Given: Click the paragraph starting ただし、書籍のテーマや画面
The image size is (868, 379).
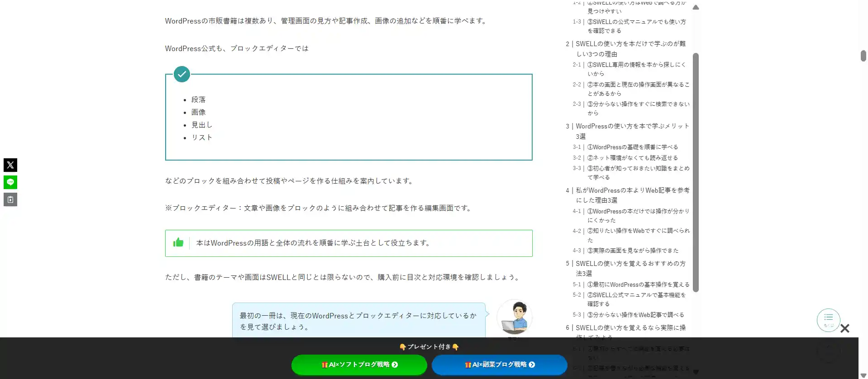Looking at the screenshot, I should coord(343,277).
